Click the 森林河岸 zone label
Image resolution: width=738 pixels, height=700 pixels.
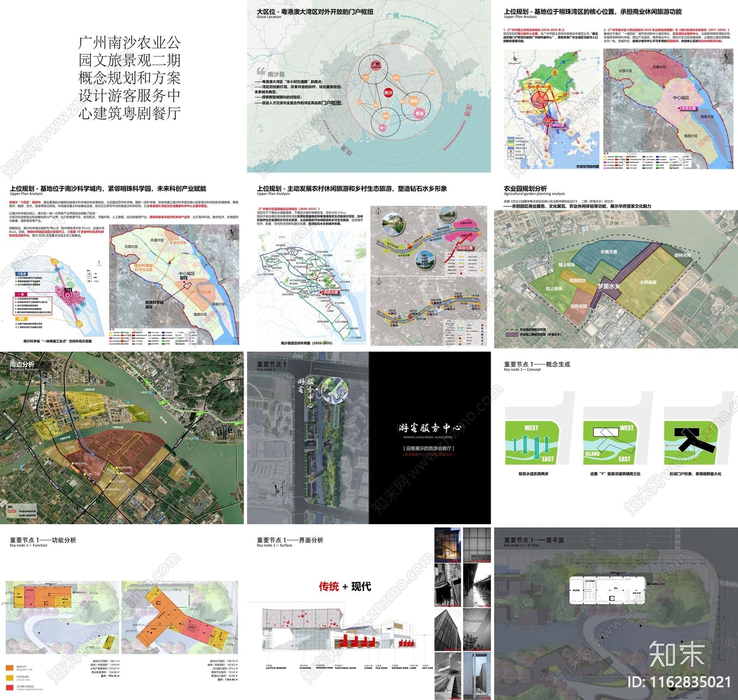coord(683,255)
